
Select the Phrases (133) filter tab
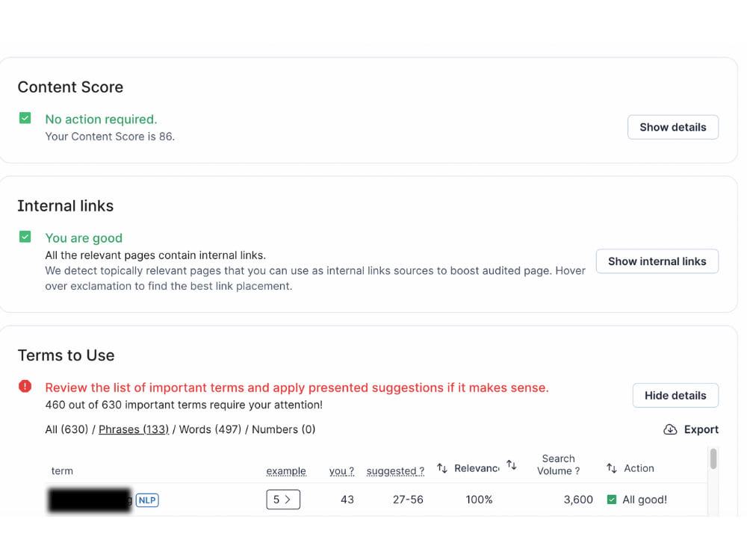[134, 429]
